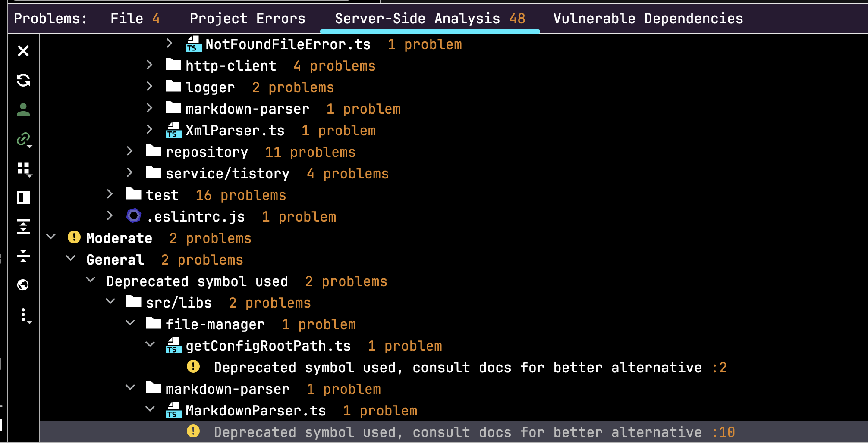Toggle the editor preview panel icon
This screenshot has width=868, height=443.
(23, 197)
